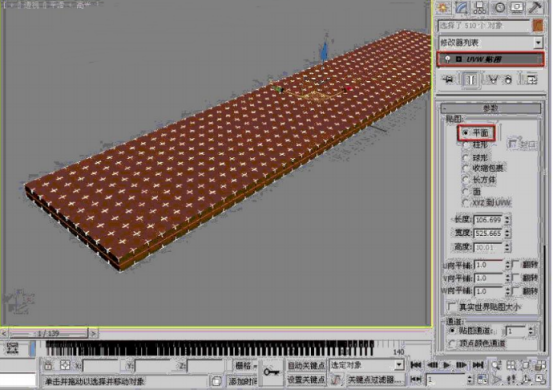This screenshot has height=390, width=554.
Task: Step time slider forward with right arrow
Action: tap(93, 333)
